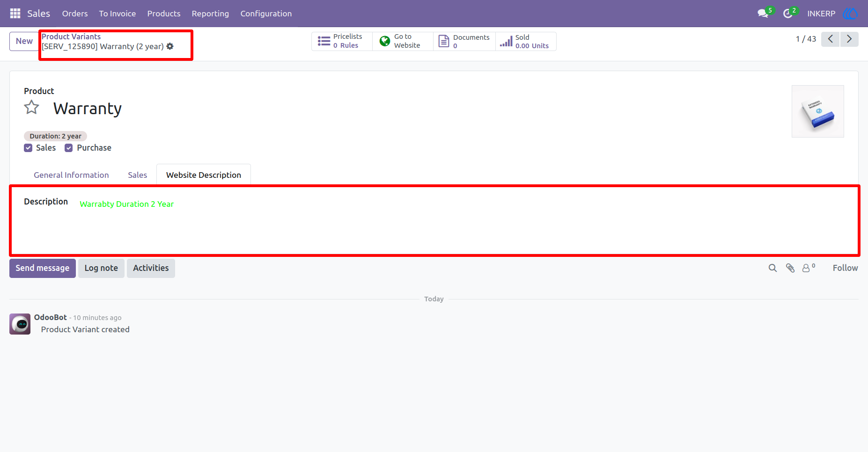
Task: Open the Configuration menu
Action: click(266, 14)
